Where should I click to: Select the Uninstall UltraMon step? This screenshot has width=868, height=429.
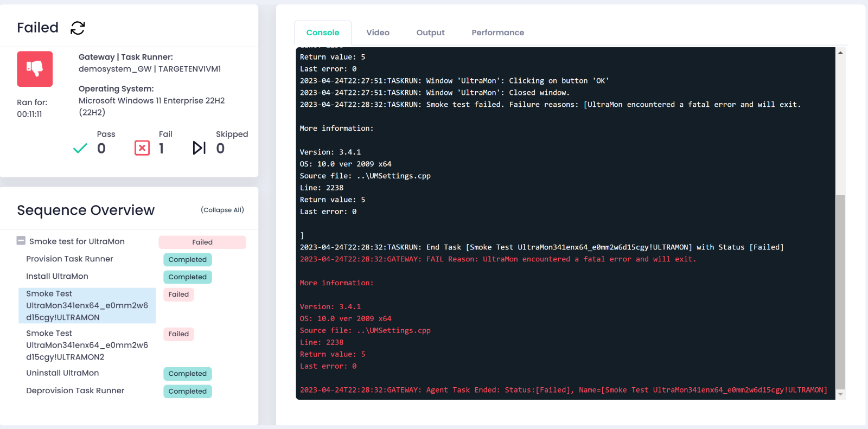pos(62,373)
